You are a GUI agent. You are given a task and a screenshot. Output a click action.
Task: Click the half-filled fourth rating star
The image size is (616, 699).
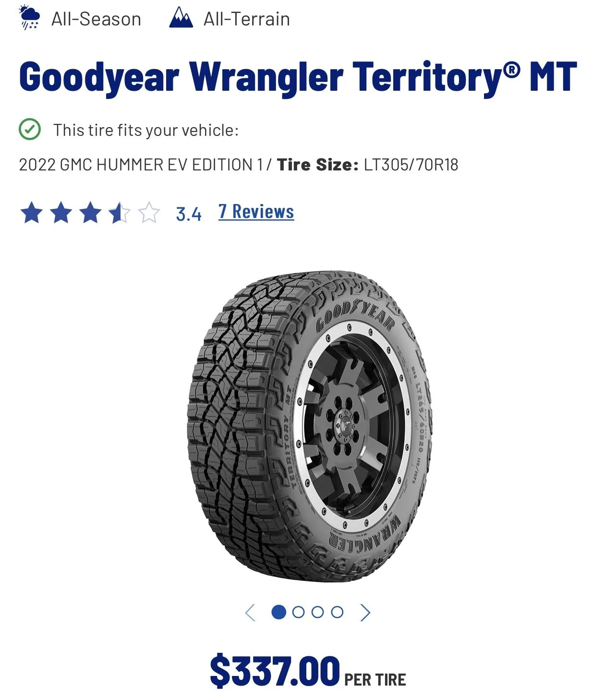point(120,213)
